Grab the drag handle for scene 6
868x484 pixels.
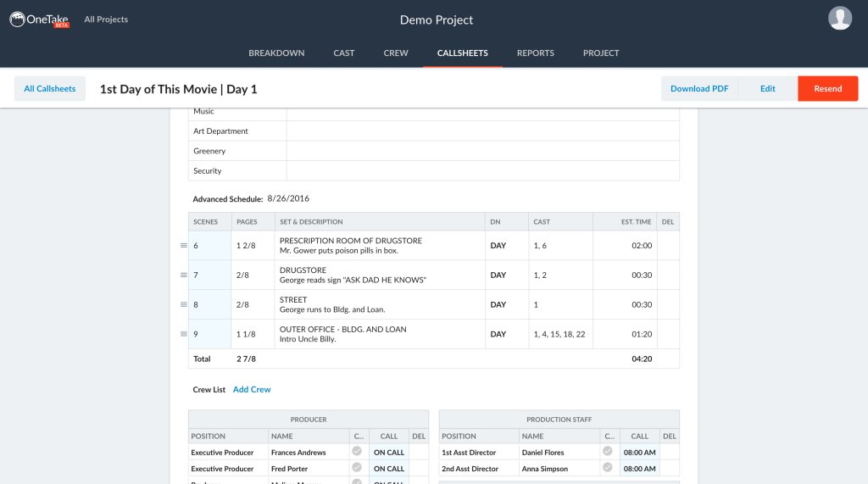click(x=184, y=245)
